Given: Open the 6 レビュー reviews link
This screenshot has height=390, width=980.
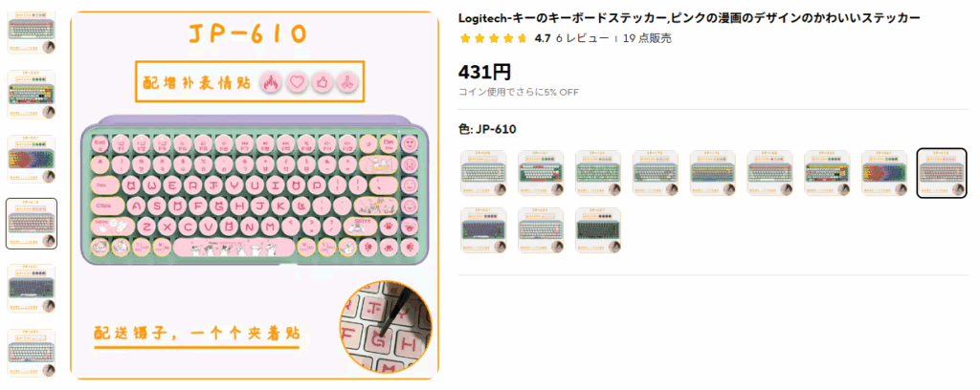Looking at the screenshot, I should 582,38.
